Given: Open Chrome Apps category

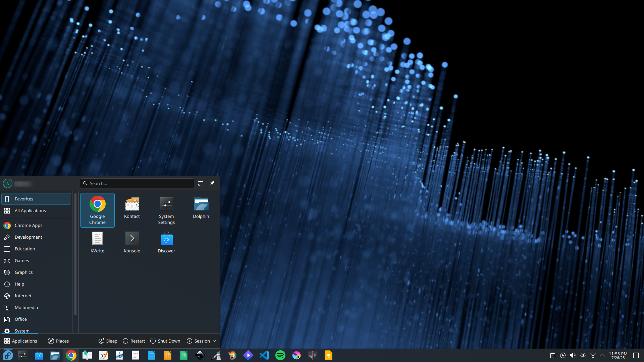Looking at the screenshot, I should (x=36, y=225).
